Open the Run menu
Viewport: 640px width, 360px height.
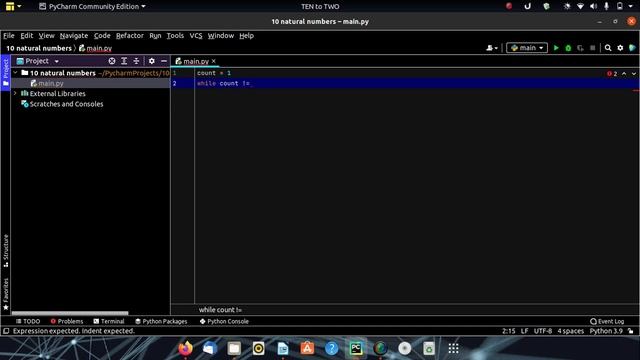click(155, 36)
